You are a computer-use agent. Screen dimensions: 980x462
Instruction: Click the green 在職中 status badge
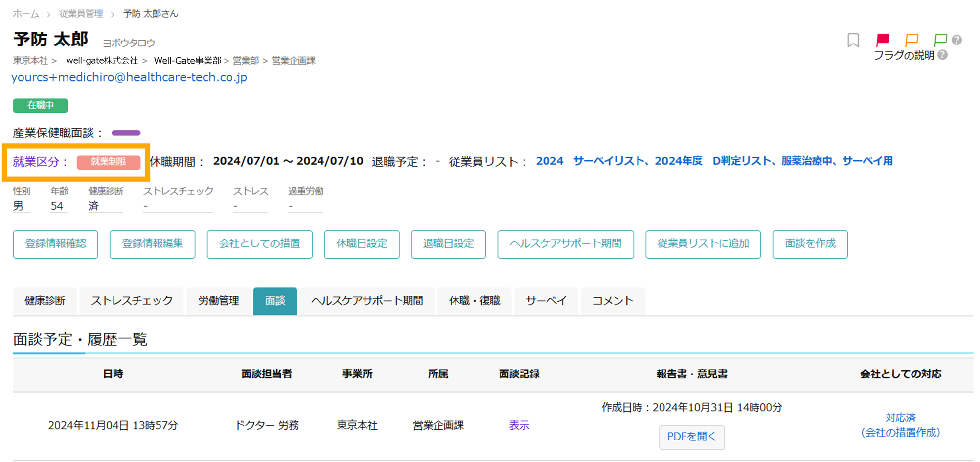(x=41, y=106)
